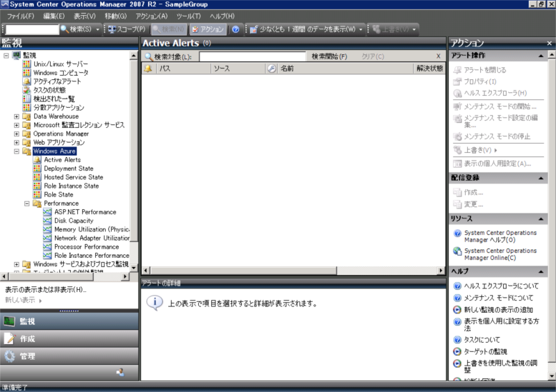Open the アクション(A) menu
This screenshot has height=392, width=556.
point(152,16)
